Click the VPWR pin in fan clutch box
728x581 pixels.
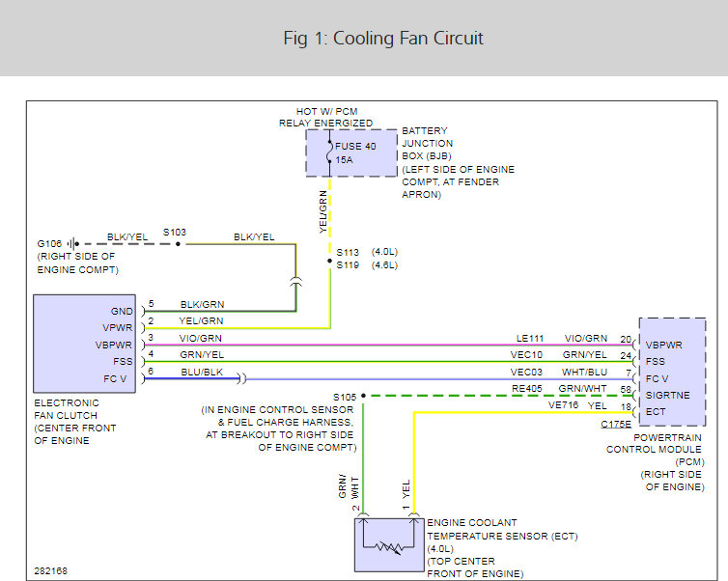pos(118,327)
